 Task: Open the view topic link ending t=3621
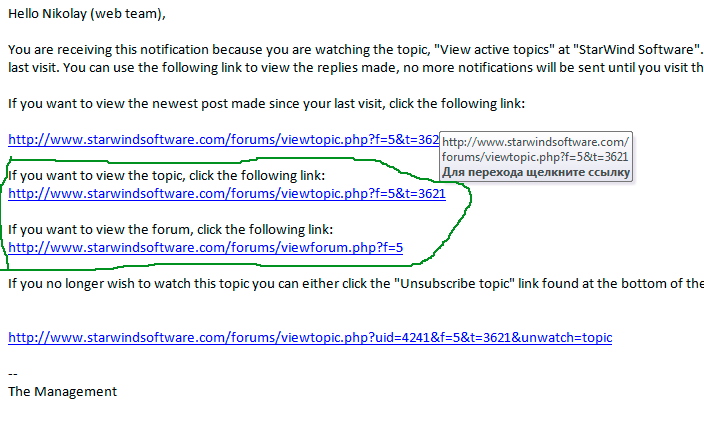(227, 194)
